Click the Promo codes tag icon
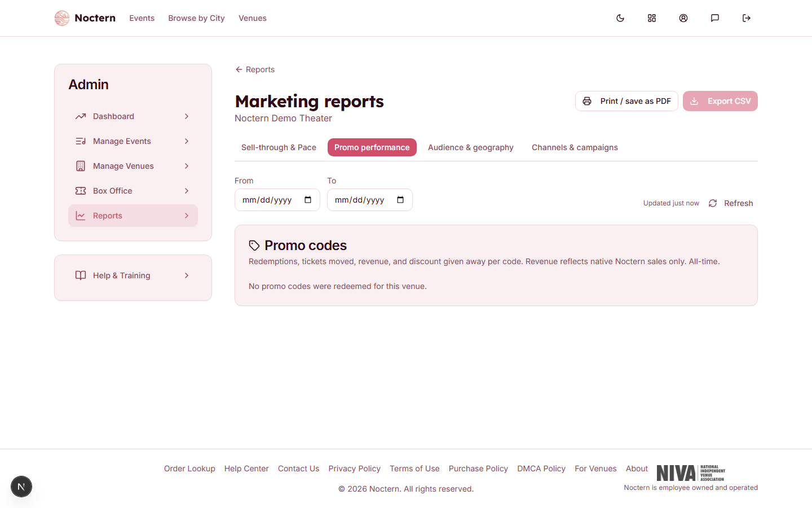Viewport: 812px width, 508px height. coord(254,246)
